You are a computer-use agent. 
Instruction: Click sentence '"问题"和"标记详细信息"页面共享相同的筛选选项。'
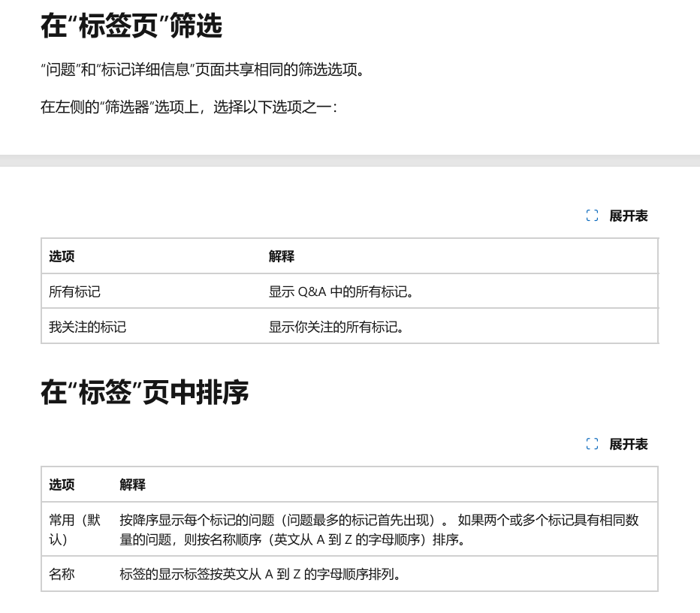[203, 70]
